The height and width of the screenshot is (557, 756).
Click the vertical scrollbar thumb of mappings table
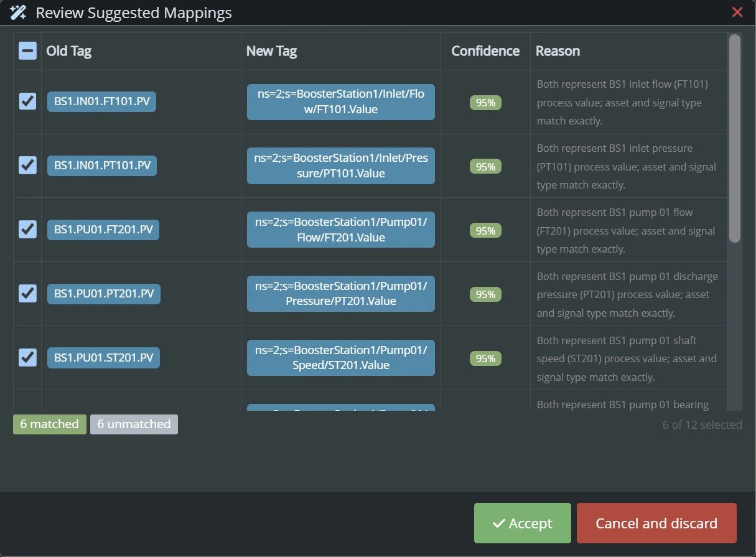pyautogui.click(x=735, y=138)
